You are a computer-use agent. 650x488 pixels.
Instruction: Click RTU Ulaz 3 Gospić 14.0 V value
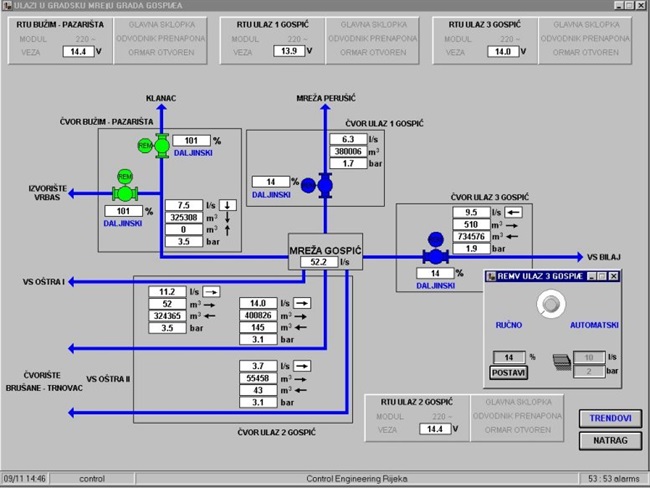coord(503,52)
